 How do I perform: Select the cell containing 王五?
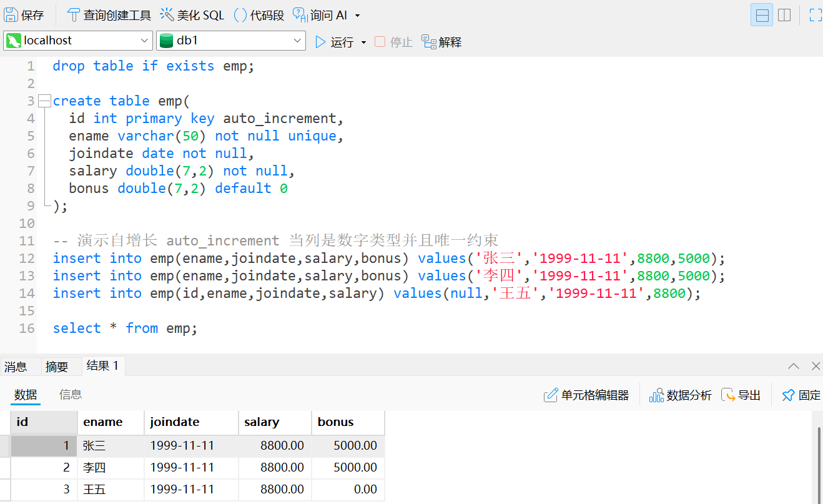point(111,490)
